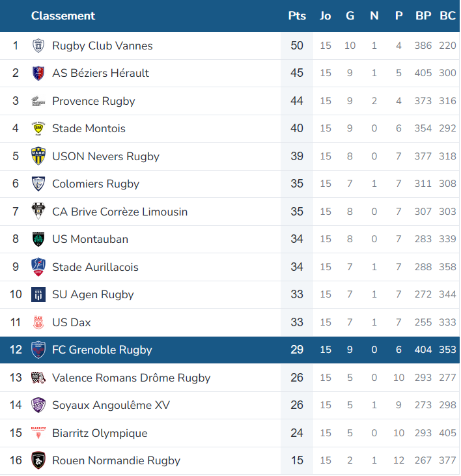Viewport: 461px width, 476px height.
Task: Click the SU Agen Rugby blue logo
Action: 38,294
